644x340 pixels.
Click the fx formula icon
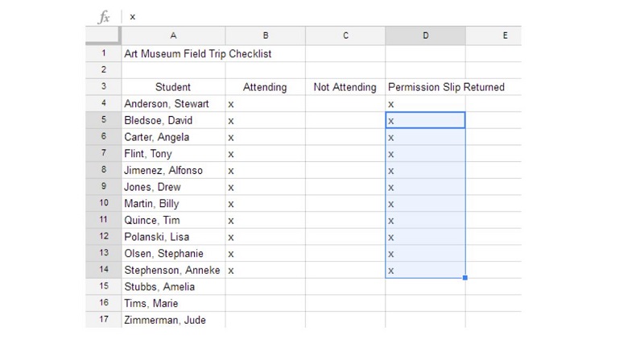(104, 17)
